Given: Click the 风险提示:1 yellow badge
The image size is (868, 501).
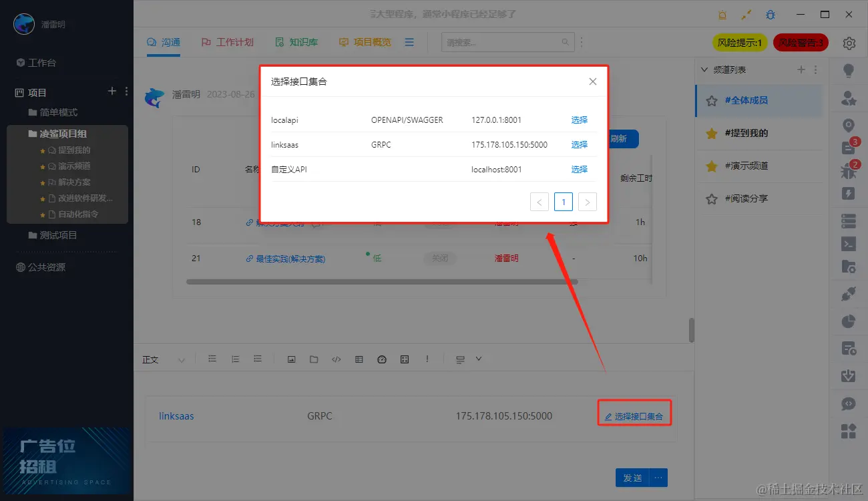Looking at the screenshot, I should tap(740, 43).
